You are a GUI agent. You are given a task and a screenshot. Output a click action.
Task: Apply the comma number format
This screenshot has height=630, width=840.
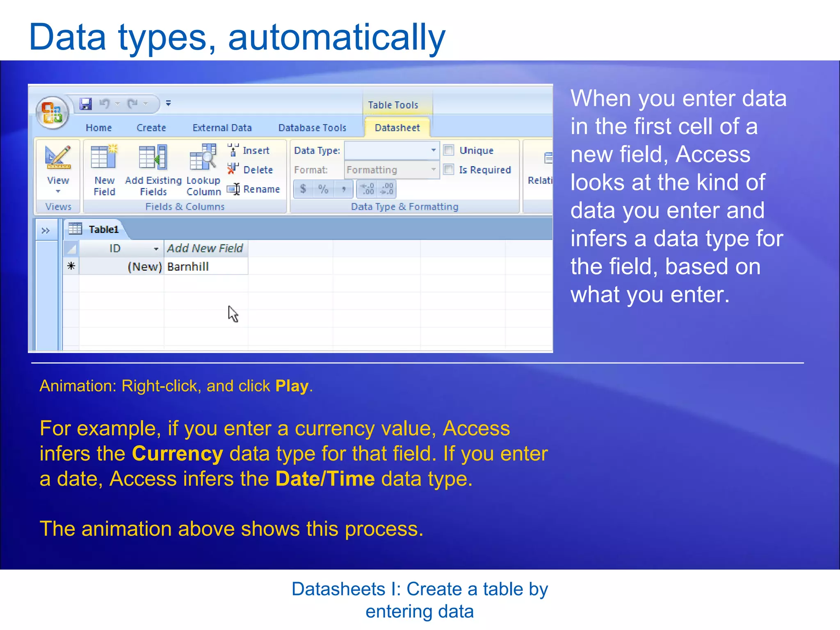coord(344,189)
